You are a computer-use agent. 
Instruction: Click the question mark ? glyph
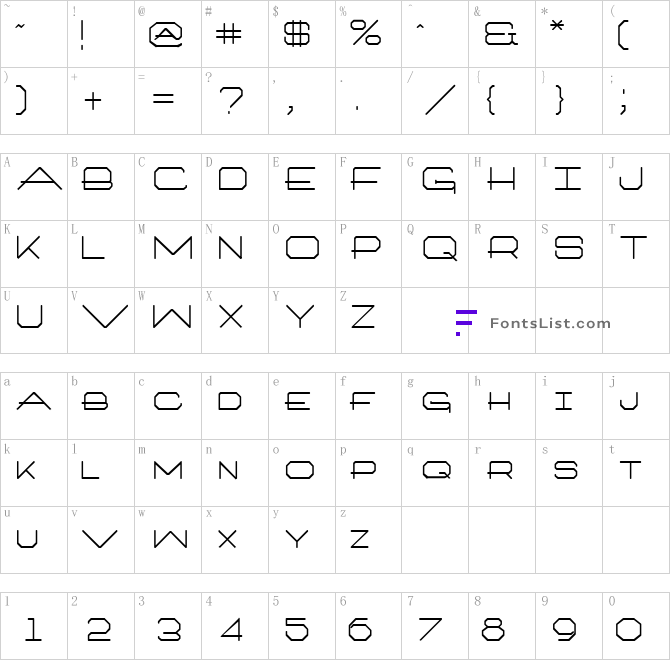(x=231, y=100)
